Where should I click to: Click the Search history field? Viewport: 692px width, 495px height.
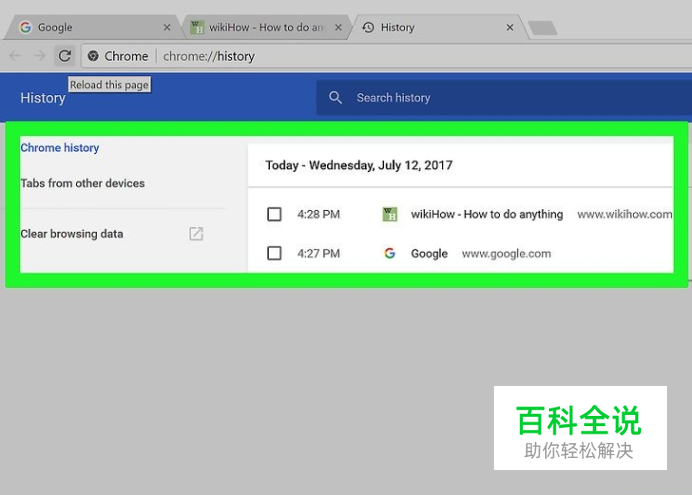click(504, 98)
